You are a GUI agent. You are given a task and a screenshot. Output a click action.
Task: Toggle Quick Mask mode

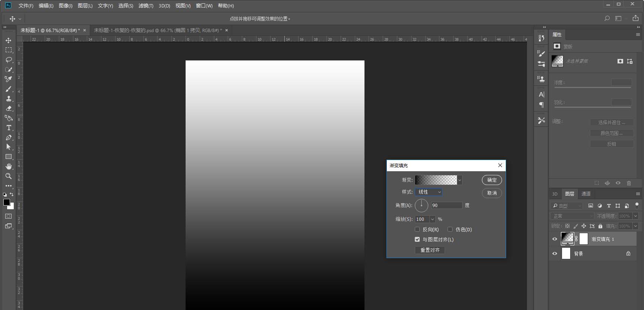[9, 216]
